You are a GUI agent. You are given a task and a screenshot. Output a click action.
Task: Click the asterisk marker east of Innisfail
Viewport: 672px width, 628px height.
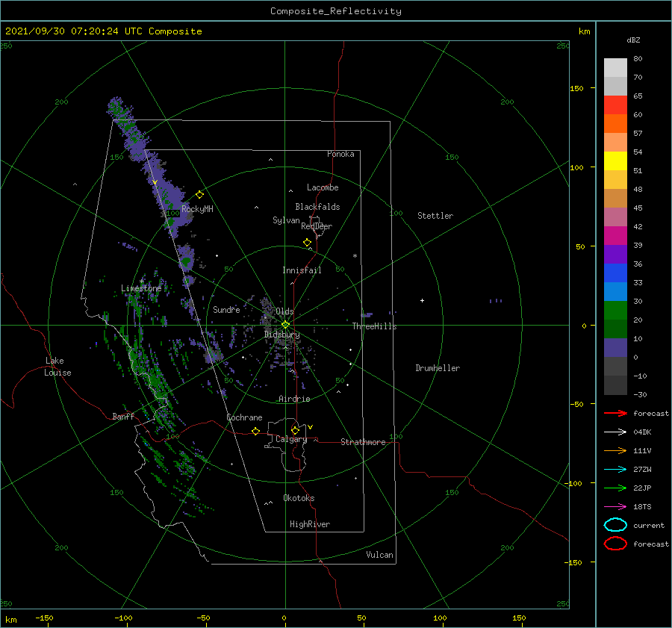point(355,256)
